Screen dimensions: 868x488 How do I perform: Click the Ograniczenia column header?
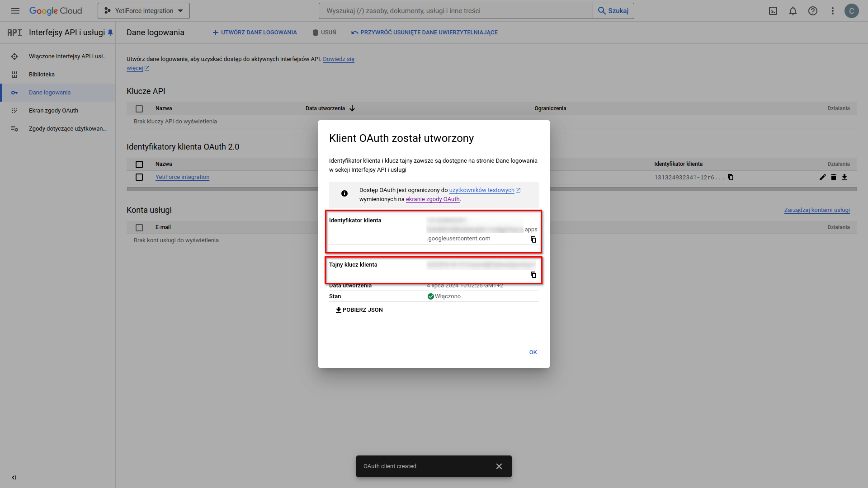pyautogui.click(x=550, y=108)
